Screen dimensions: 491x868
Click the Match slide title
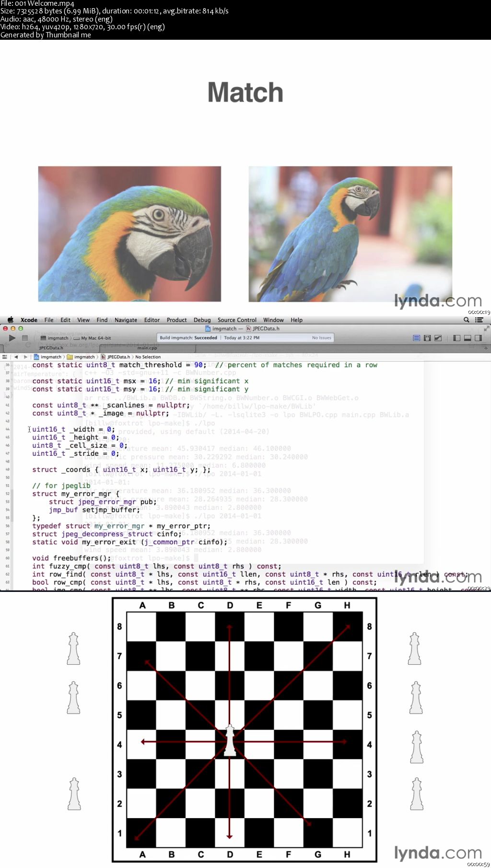[245, 92]
